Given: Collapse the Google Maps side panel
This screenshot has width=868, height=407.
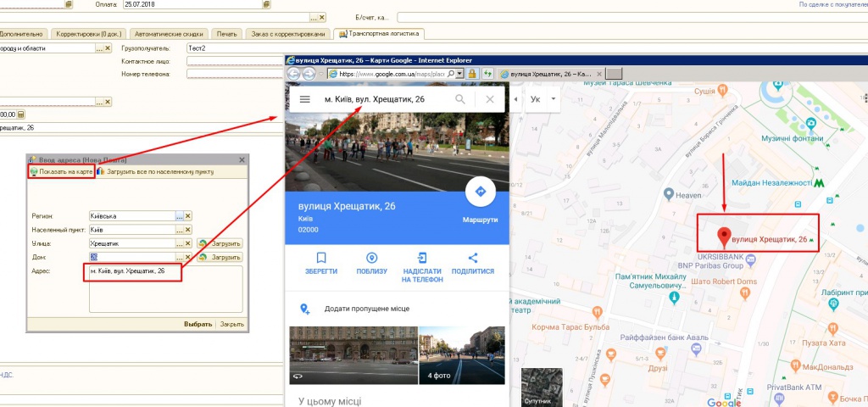Looking at the screenshot, I should tap(516, 99).
